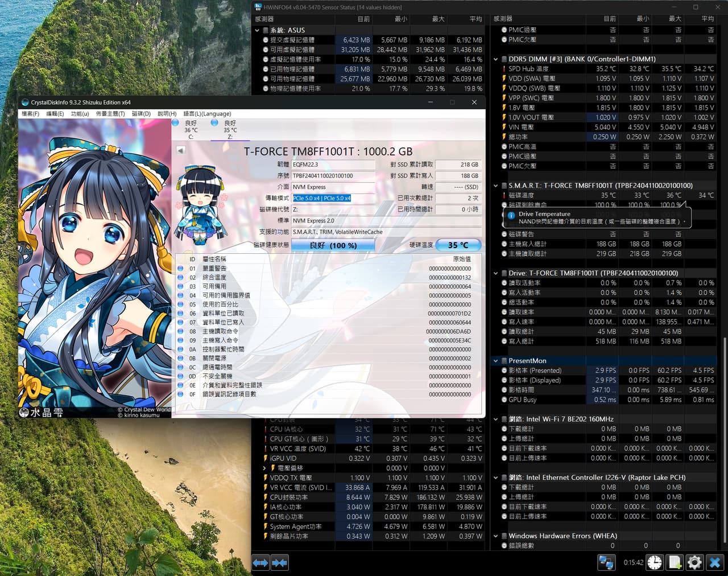
Task: Collapse the Intel Wi-Fi 7 BE202 group
Action: point(496,419)
